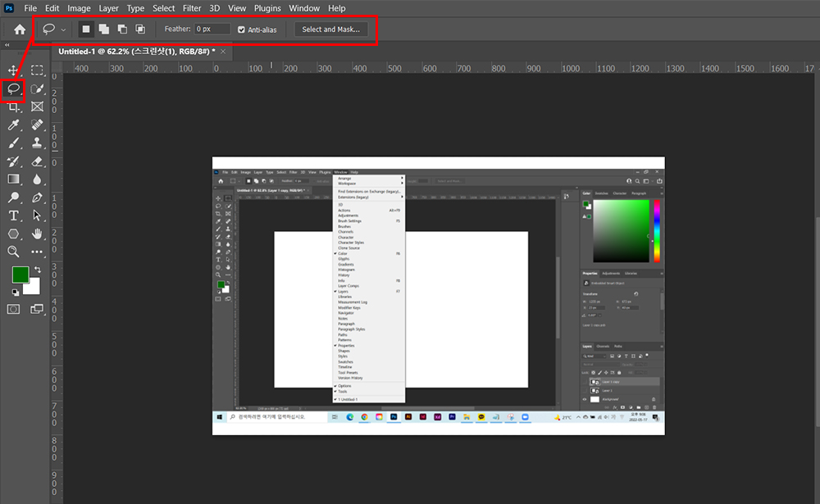Open the View menu

click(237, 8)
